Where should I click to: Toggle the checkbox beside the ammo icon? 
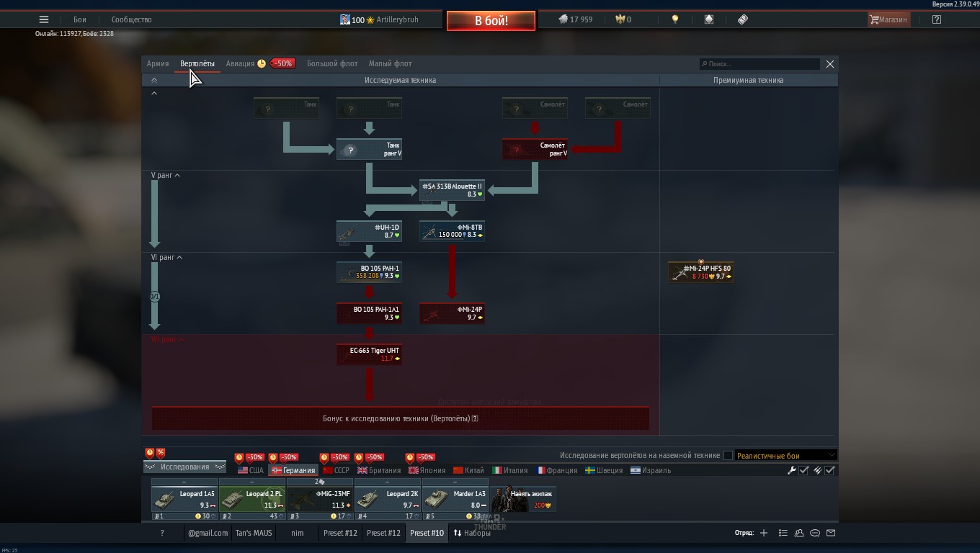click(830, 470)
